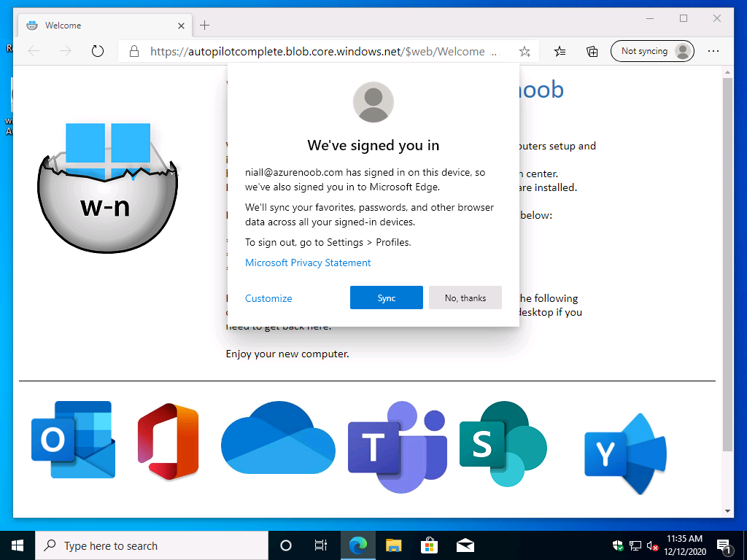Open the Customize sync link
The height and width of the screenshot is (560, 747).
coord(268,298)
